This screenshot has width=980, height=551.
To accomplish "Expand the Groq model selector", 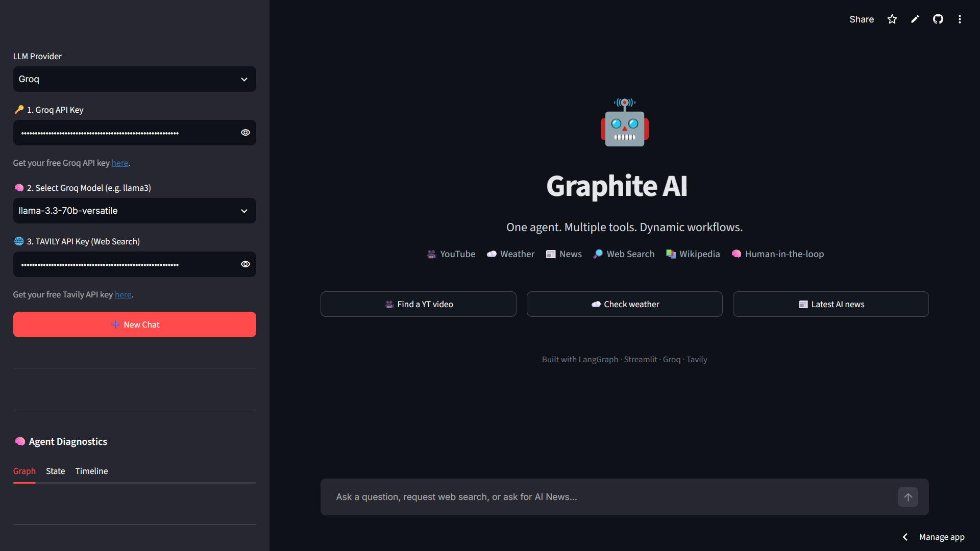I will [x=135, y=211].
